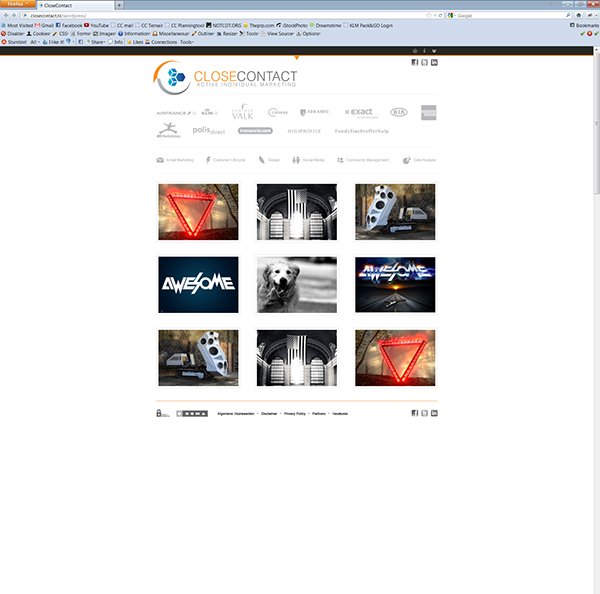This screenshot has width=600, height=594.
Task: Go back to the previous page
Action: [x=6, y=15]
